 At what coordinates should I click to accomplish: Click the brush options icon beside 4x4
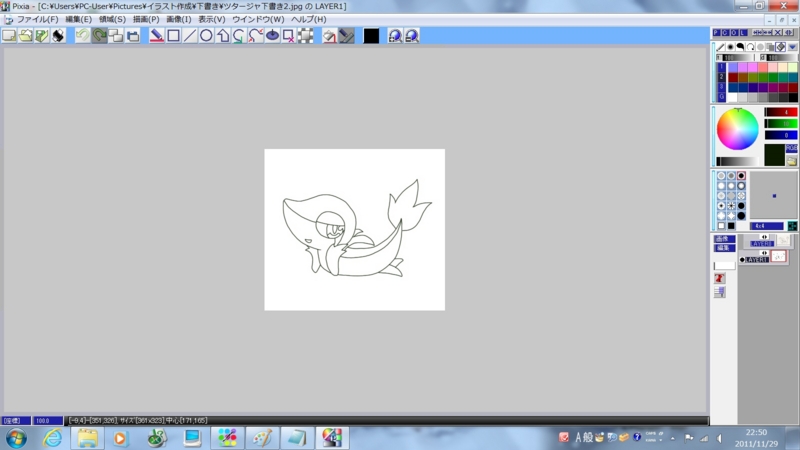click(x=792, y=226)
